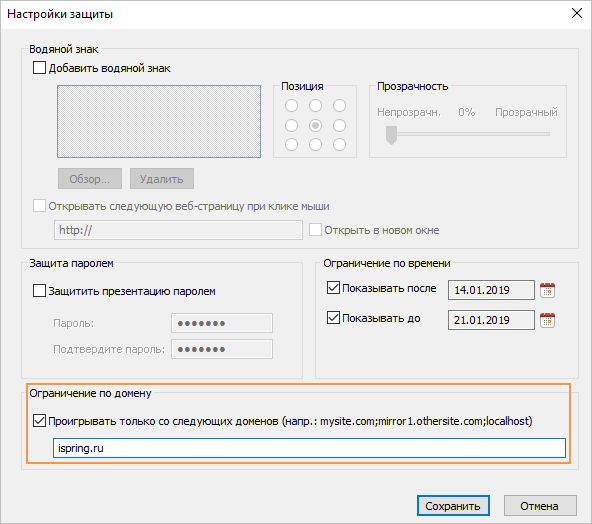Check 'Защитить презентацию паролем' option
This screenshot has width=592, height=524.
pyautogui.click(x=39, y=291)
